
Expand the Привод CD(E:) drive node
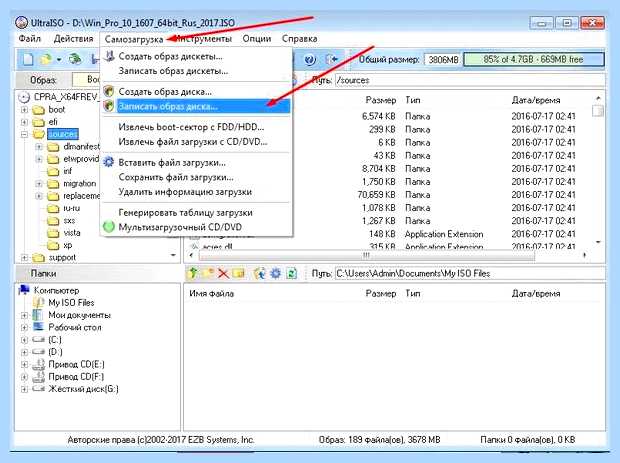point(24,364)
